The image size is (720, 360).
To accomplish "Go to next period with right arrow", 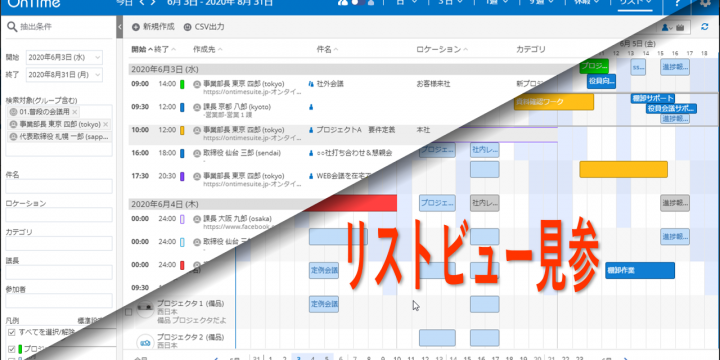I will click(152, 3).
